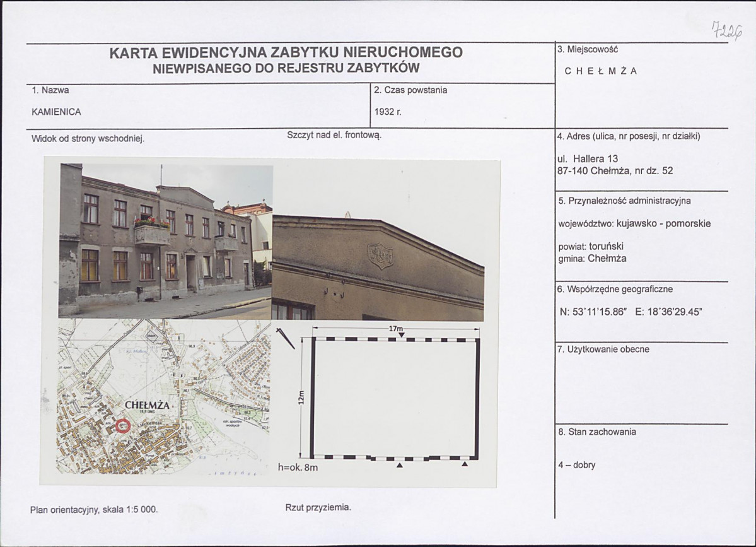This screenshot has width=756, height=547.
Task: Click the subtitle 'NIEWPISANEGO DO REJESTRU ZABYTKÓW'
Action: tap(286, 68)
